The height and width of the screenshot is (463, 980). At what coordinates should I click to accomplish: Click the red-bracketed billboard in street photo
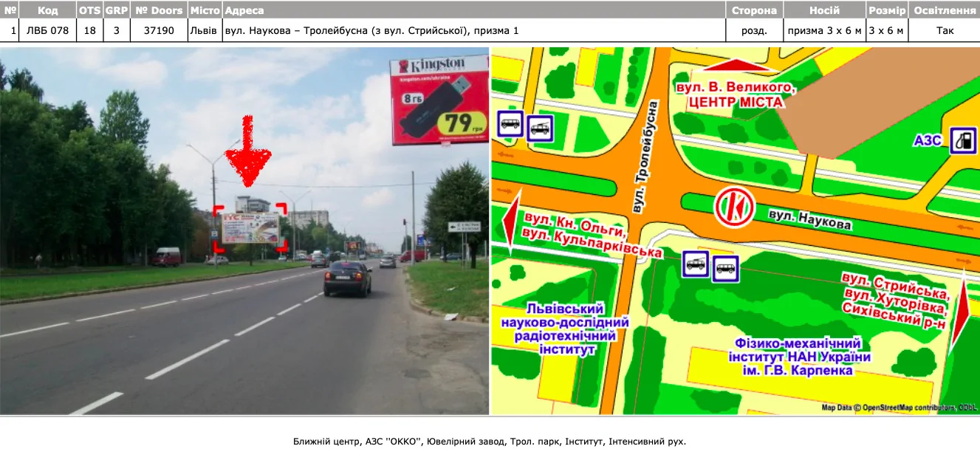250,228
